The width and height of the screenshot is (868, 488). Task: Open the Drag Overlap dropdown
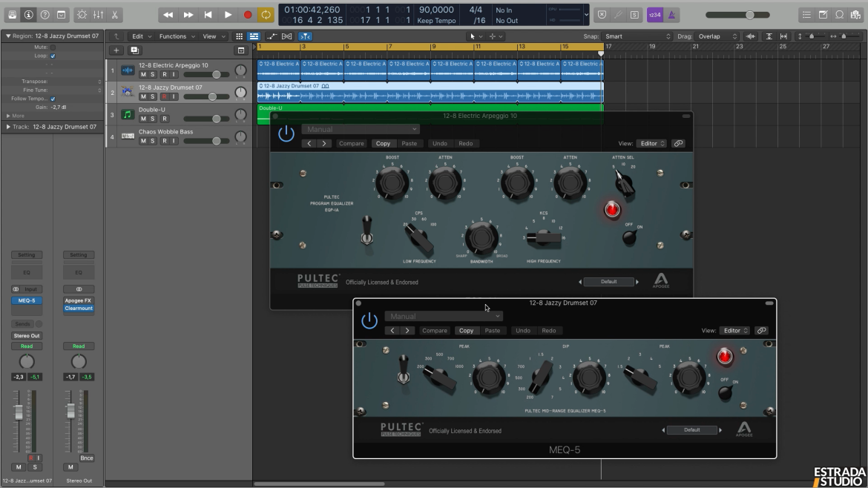pyautogui.click(x=717, y=36)
